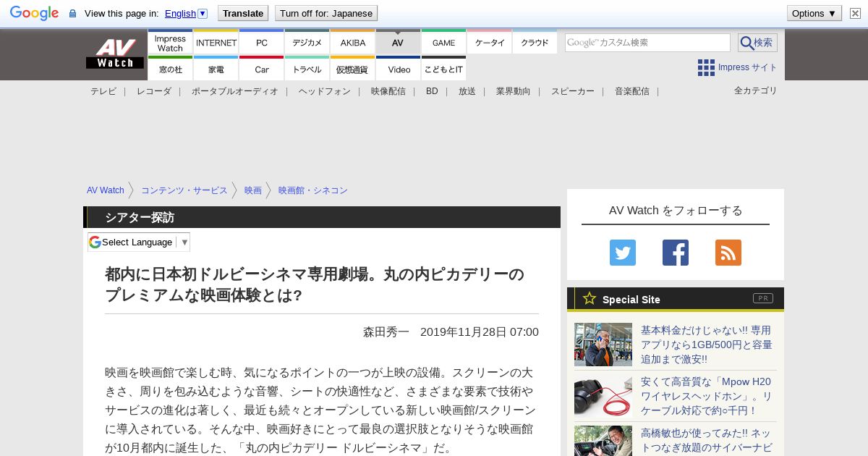Open 高橋敏也が使ってみた article link
Screen dimensions: 868x456
(x=707, y=441)
